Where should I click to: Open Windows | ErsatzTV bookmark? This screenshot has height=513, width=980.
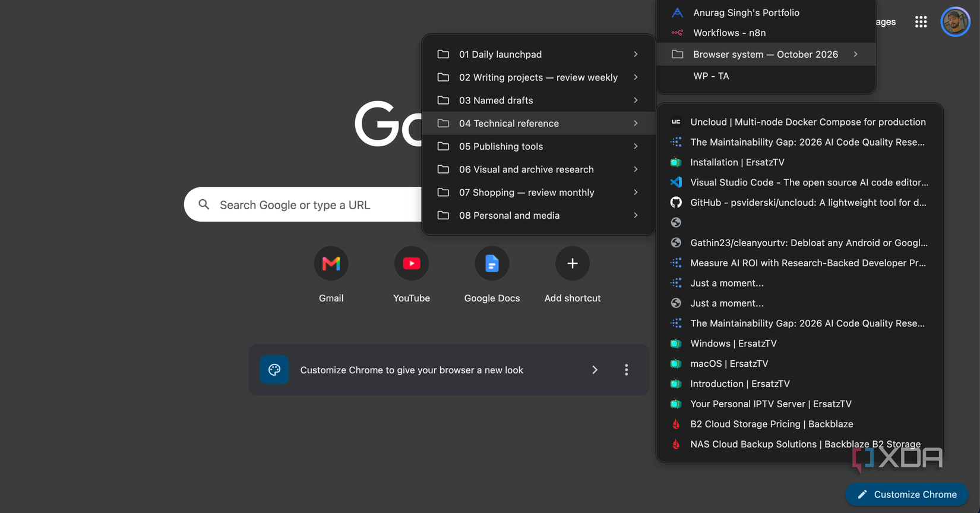coord(799,344)
